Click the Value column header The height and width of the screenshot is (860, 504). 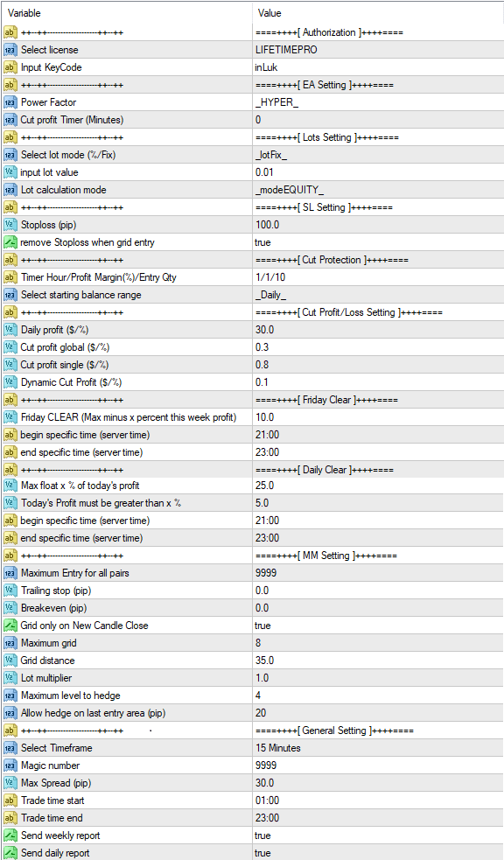pyautogui.click(x=269, y=12)
